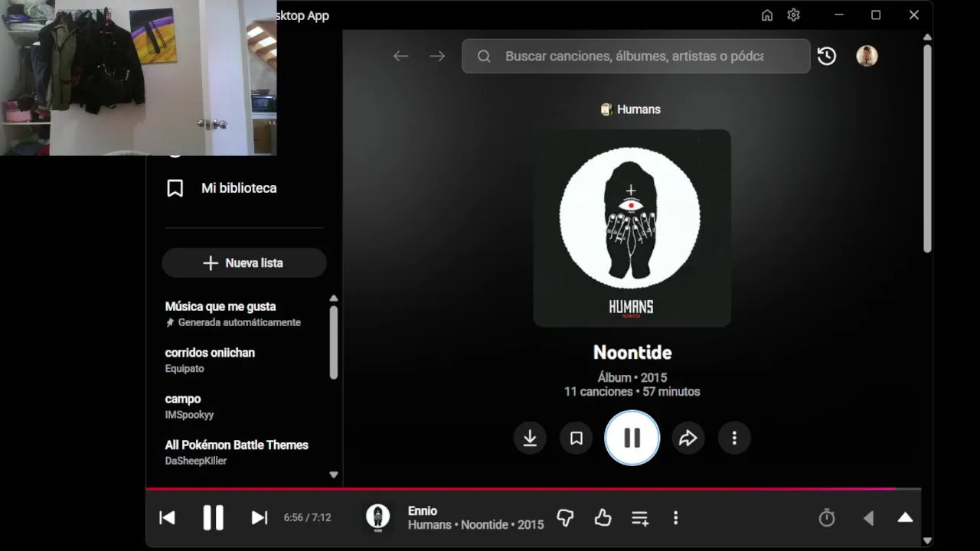Seek within the red song progress bar
This screenshot has height=551, width=980.
point(533,488)
